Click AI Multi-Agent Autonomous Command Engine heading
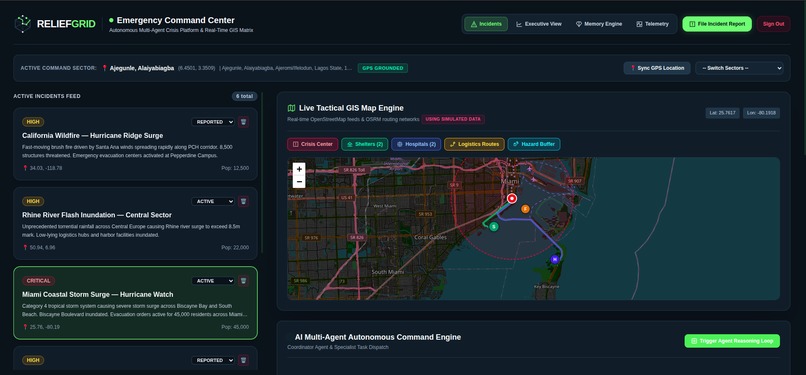This screenshot has width=806, height=375. (x=378, y=337)
